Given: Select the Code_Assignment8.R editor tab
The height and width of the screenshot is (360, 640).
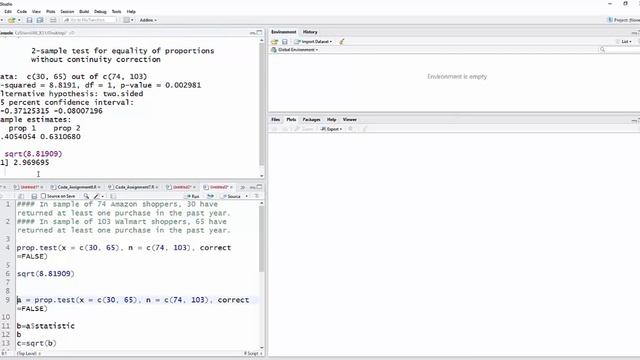Looking at the screenshot, I should click(76, 187).
